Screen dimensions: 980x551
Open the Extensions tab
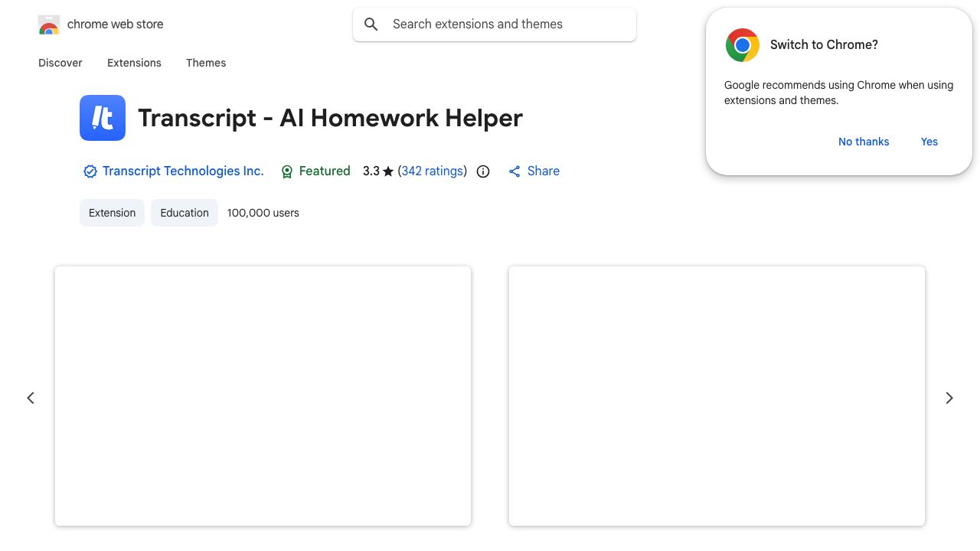(134, 63)
